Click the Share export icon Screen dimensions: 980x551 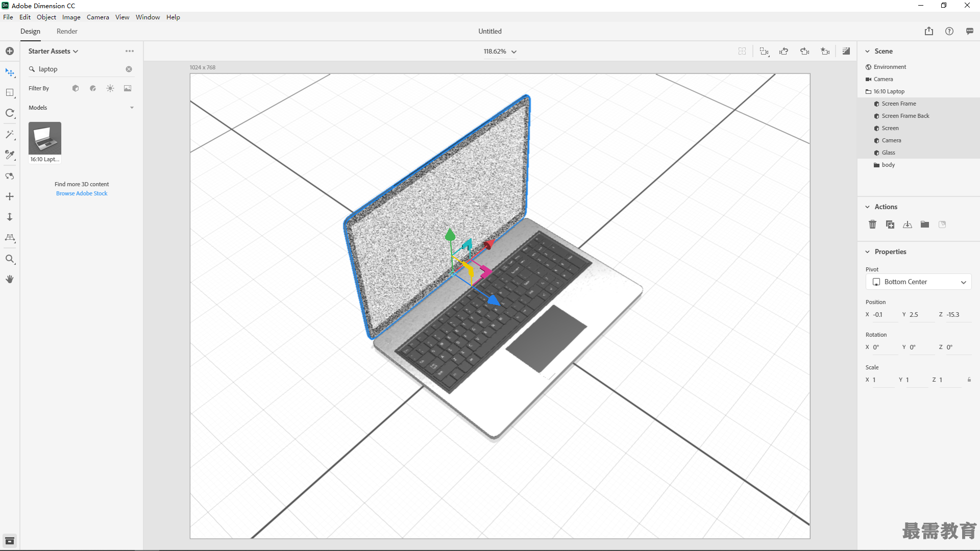point(929,31)
